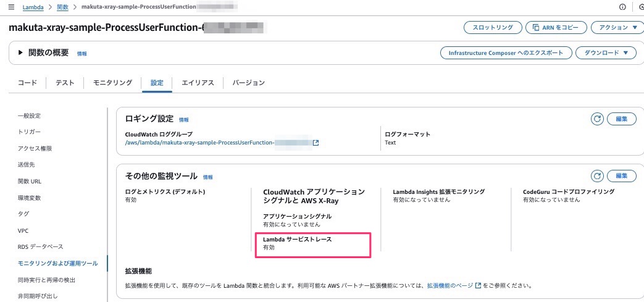Click Lambda Insights 拡張モニタリング label

coord(438,192)
